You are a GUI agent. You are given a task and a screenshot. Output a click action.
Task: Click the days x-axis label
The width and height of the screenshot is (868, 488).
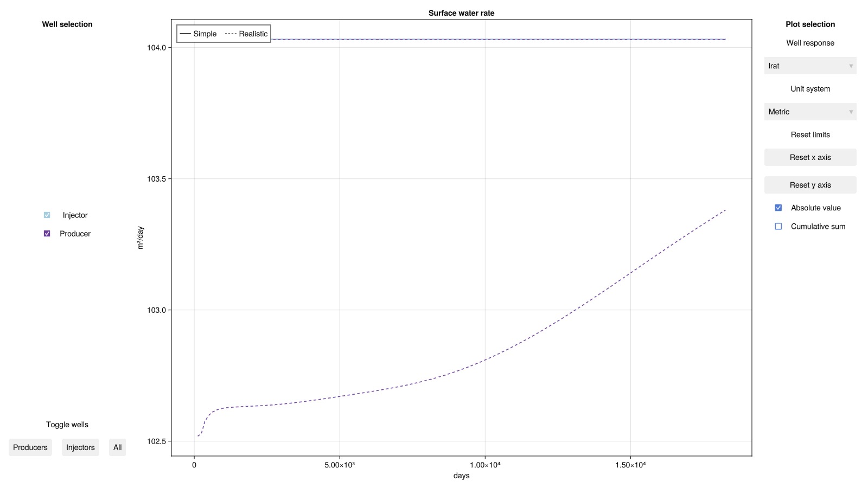pos(461,476)
